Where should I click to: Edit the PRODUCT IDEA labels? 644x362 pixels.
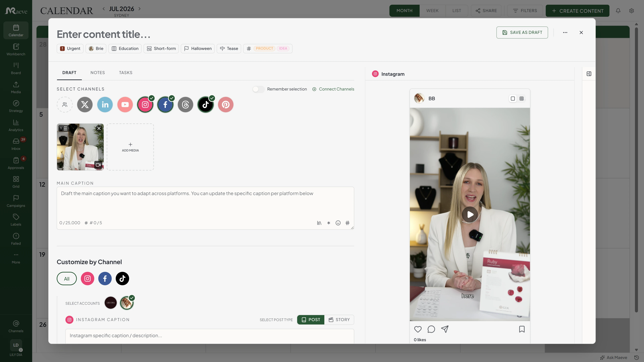click(268, 48)
